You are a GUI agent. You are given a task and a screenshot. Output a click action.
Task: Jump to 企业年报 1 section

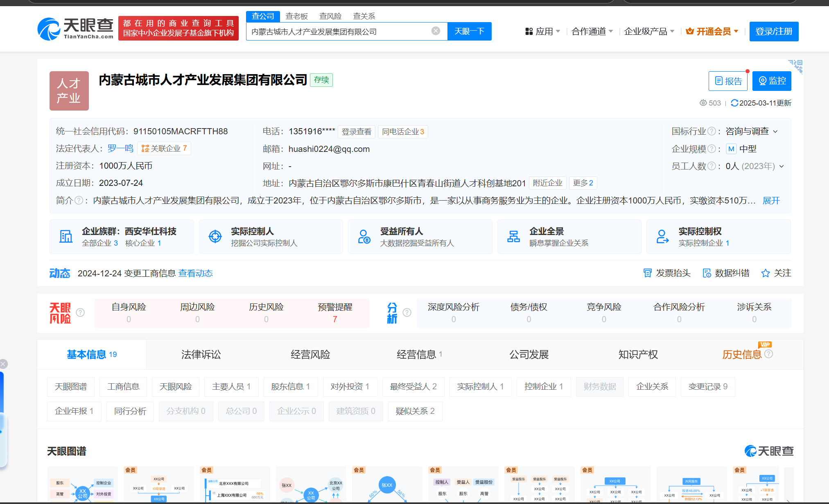74,411
